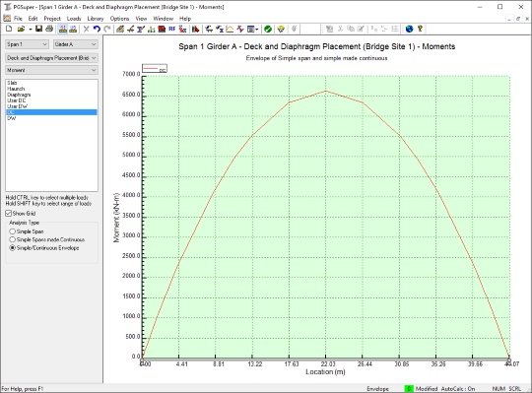The image size is (532, 393).
Task: Minimize the inner graph child window
Action: click(509, 19)
